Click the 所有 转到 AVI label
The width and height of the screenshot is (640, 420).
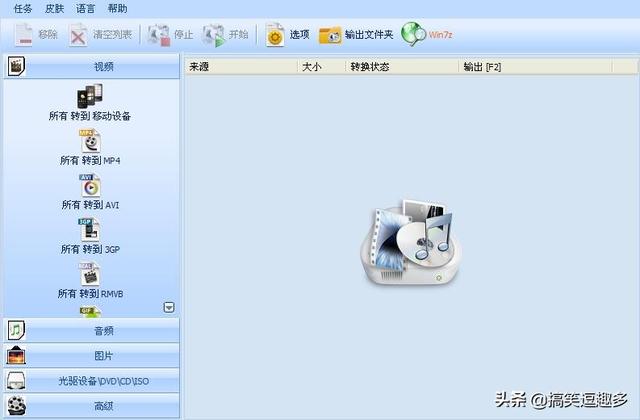90,204
